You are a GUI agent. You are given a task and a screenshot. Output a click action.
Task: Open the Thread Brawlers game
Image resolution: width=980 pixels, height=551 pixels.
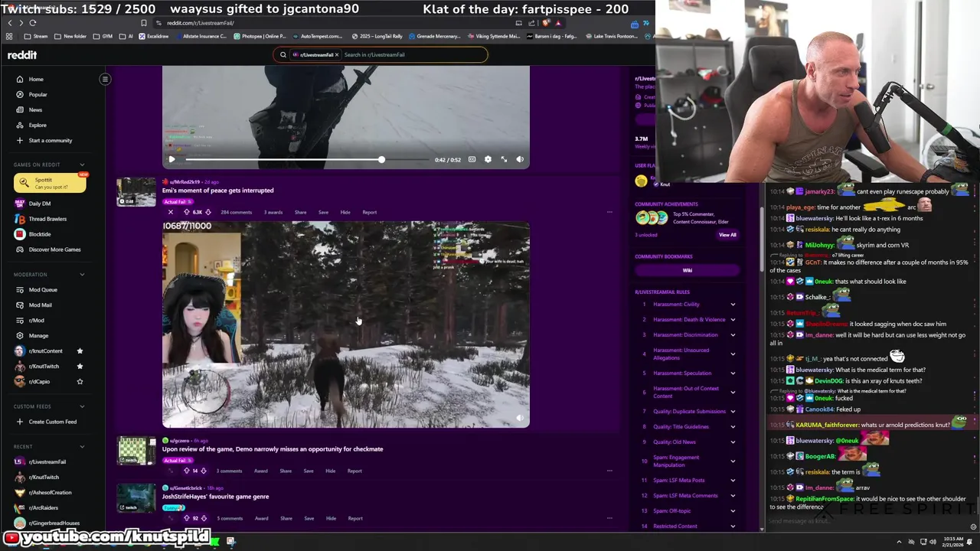[47, 219]
